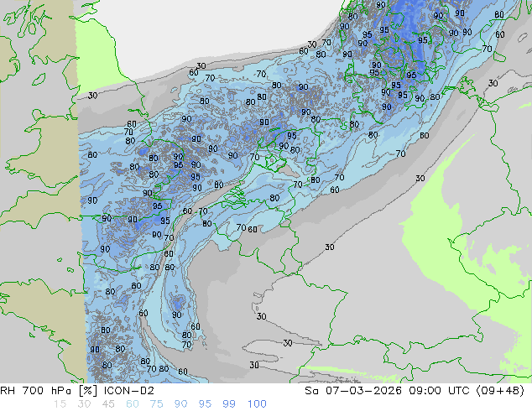532x411 pixels.
Task: Click the legend value '99' in the colour scale
Action: point(229,404)
